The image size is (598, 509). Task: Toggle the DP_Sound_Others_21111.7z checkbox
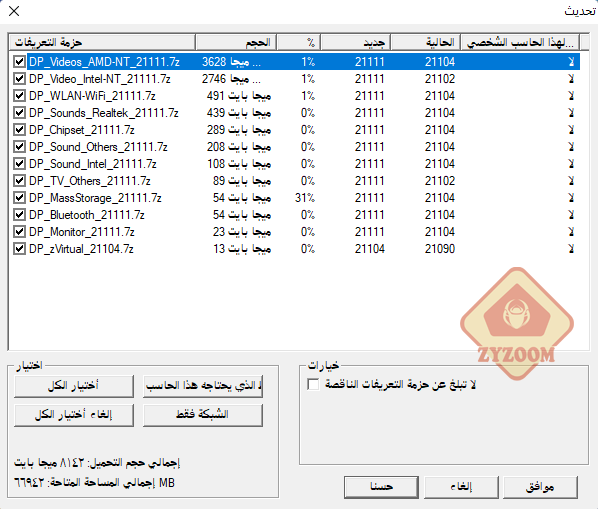(x=19, y=147)
